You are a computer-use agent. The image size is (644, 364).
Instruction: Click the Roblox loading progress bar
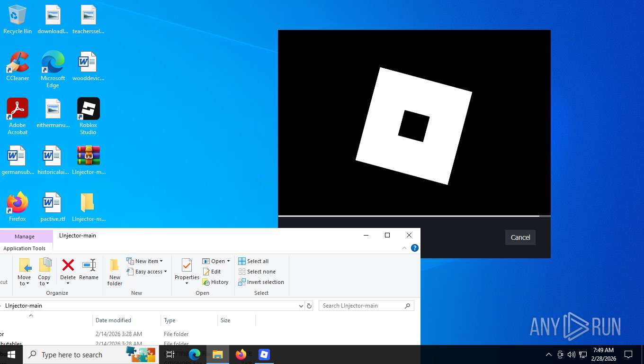click(414, 216)
